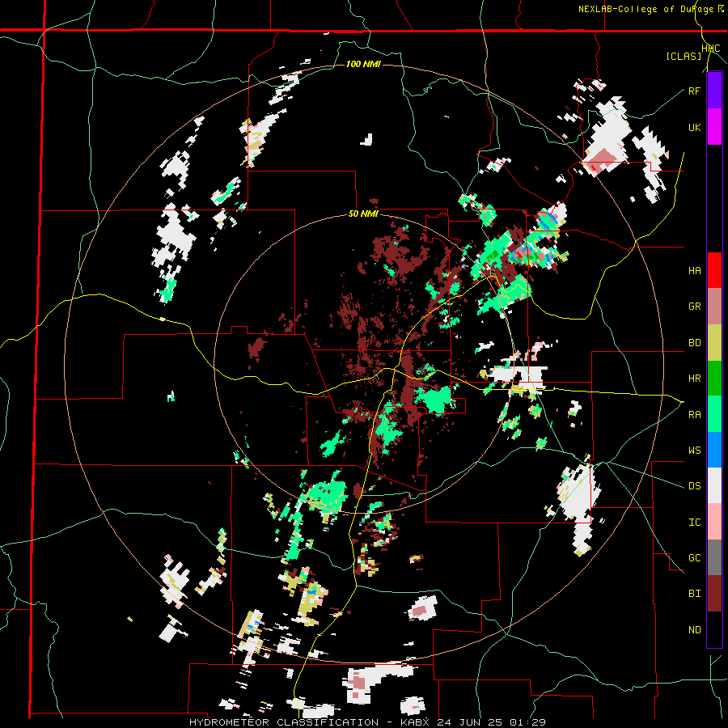Click the gray GC ground clutter swatch

714,557
